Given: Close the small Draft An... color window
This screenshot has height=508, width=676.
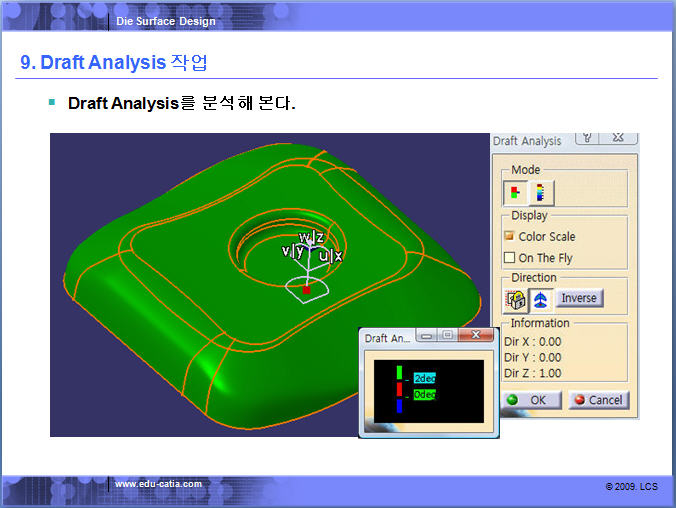Looking at the screenshot, I should pyautogui.click(x=476, y=337).
